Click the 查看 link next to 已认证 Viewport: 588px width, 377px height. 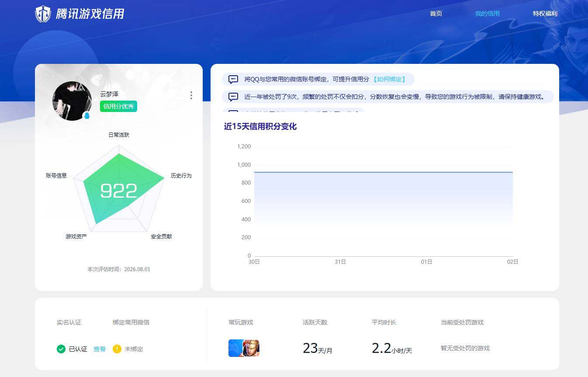100,349
